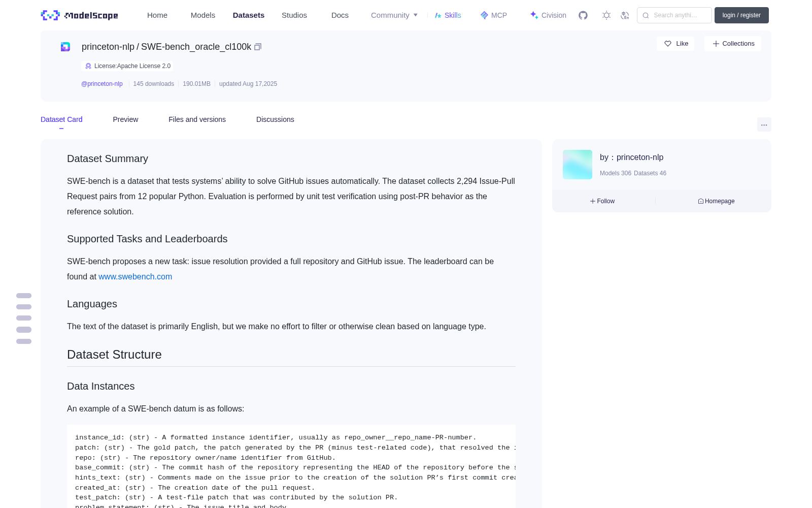
Task: Click the by : princeton-nlp author name
Action: coord(631,157)
